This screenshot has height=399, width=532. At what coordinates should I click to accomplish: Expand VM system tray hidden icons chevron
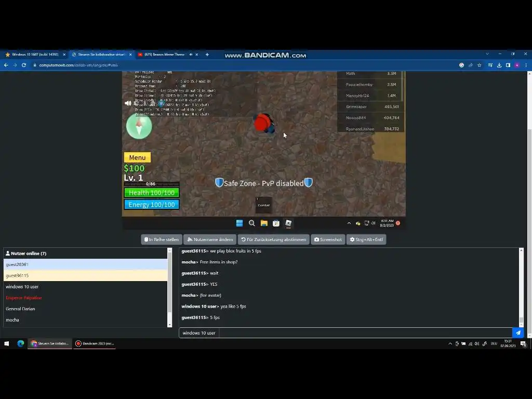[349, 223]
